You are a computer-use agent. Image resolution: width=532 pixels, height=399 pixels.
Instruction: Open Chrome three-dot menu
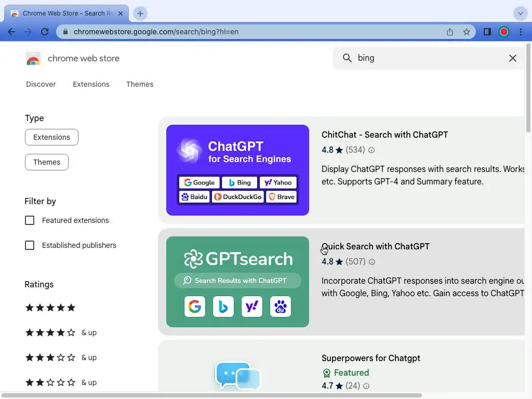[x=521, y=32]
